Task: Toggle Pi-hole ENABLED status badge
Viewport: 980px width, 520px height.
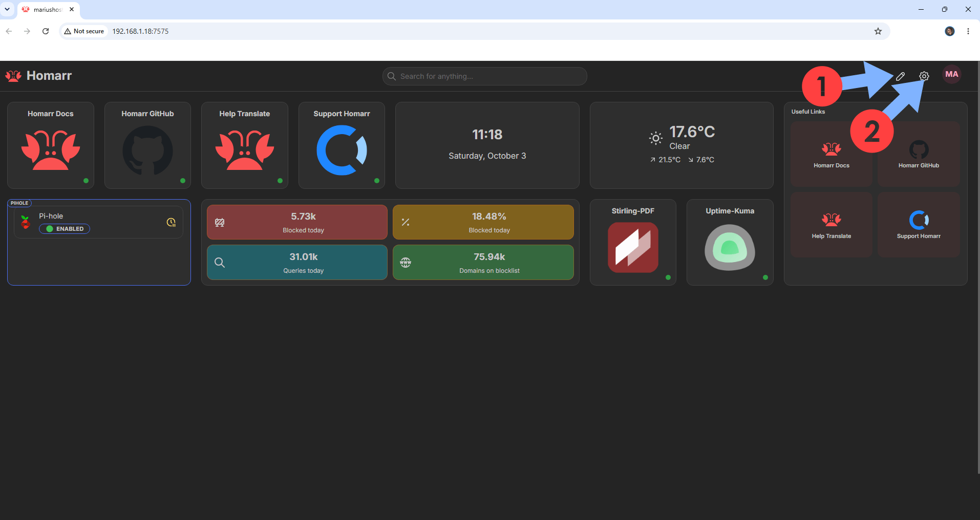Action: [65, 229]
